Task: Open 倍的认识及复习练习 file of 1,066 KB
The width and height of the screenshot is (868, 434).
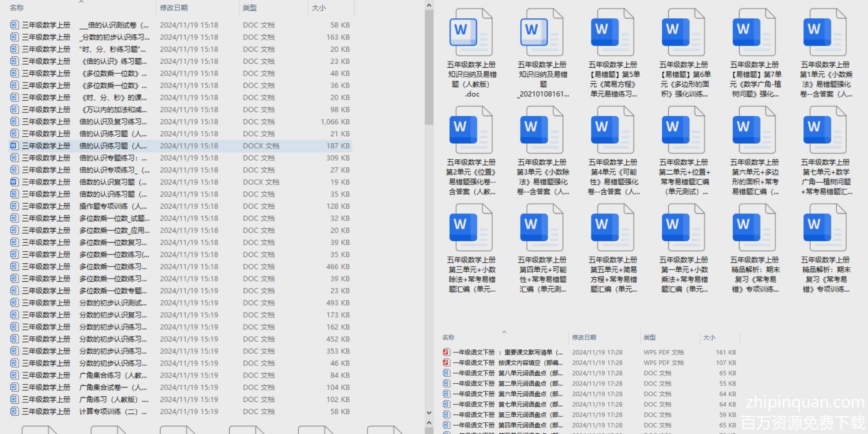Action: pos(113,122)
